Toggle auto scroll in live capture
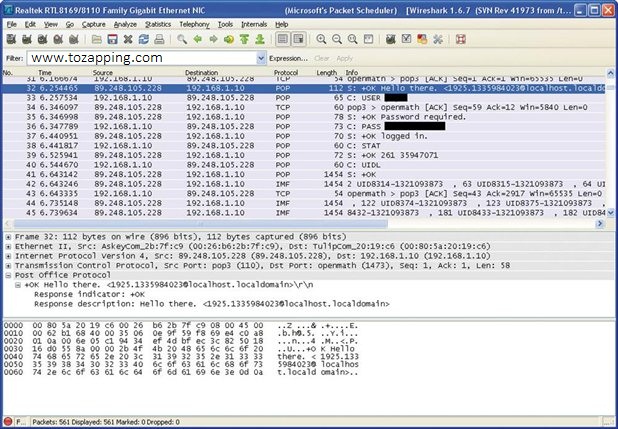This screenshot has height=429, width=618. tap(298, 39)
